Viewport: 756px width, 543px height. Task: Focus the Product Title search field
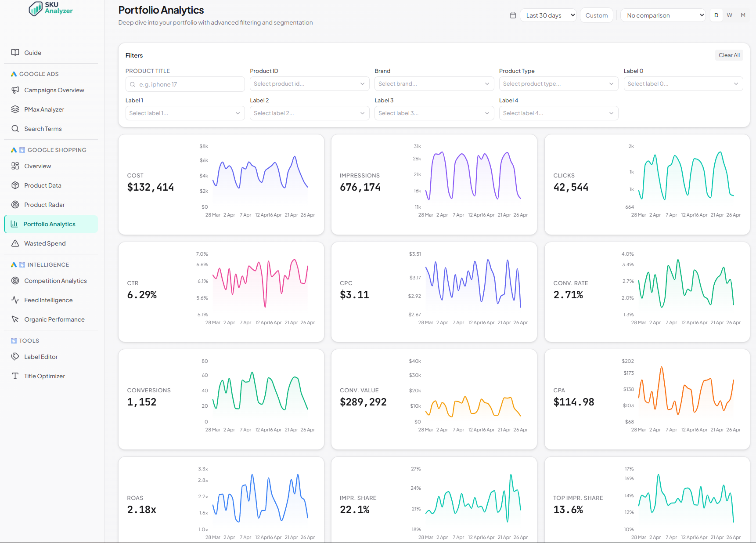click(x=185, y=84)
